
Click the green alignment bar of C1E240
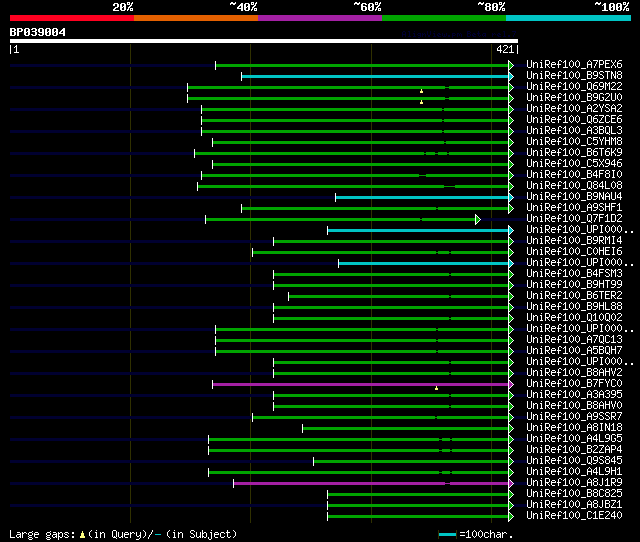418,517
